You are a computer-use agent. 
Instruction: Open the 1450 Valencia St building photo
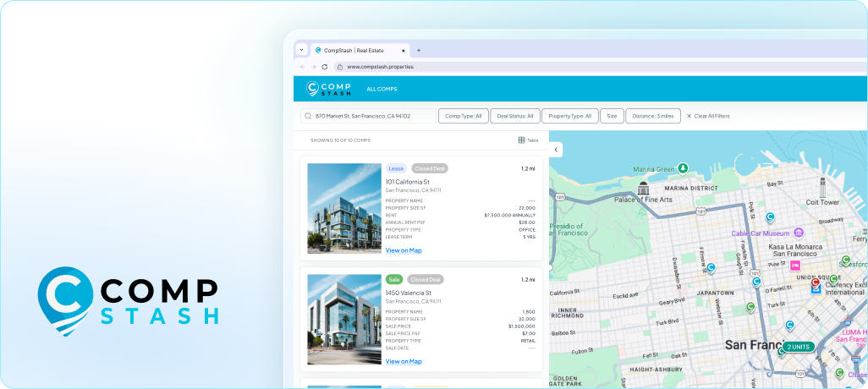(x=344, y=320)
